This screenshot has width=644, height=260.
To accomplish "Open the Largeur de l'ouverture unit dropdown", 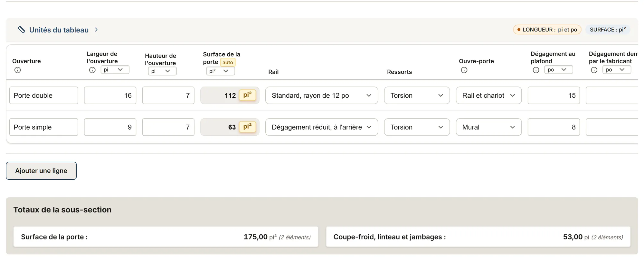I will 115,70.
